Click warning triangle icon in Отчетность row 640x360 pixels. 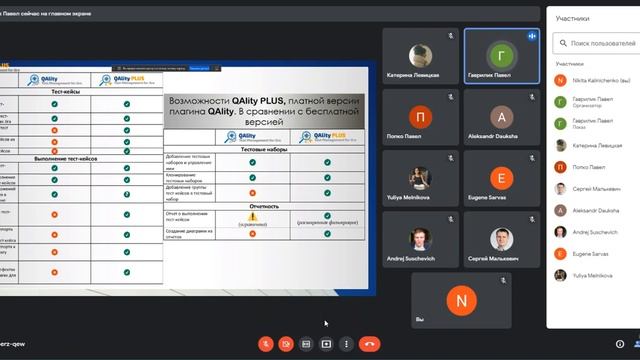253,217
